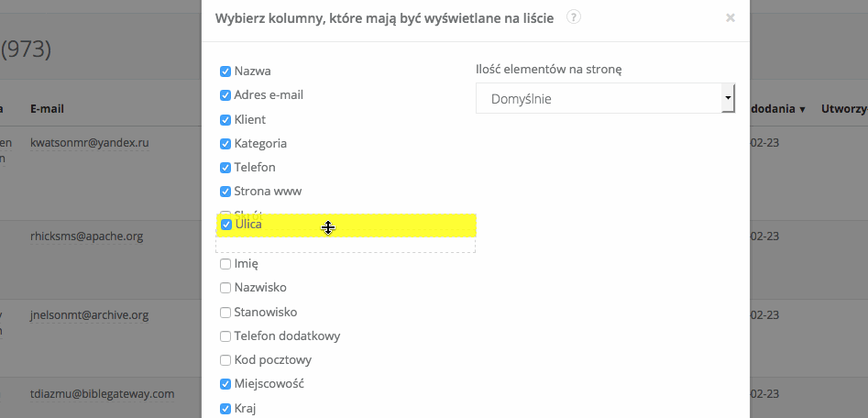Uncheck the Miejscowość column checkbox
868x418 pixels.
(225, 384)
